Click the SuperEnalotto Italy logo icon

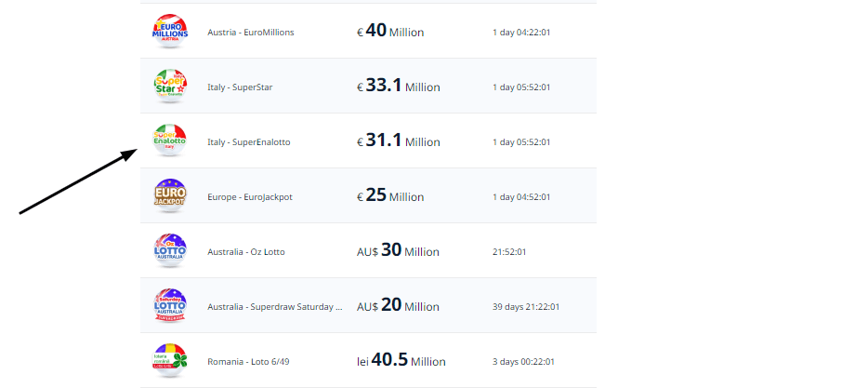coord(170,140)
